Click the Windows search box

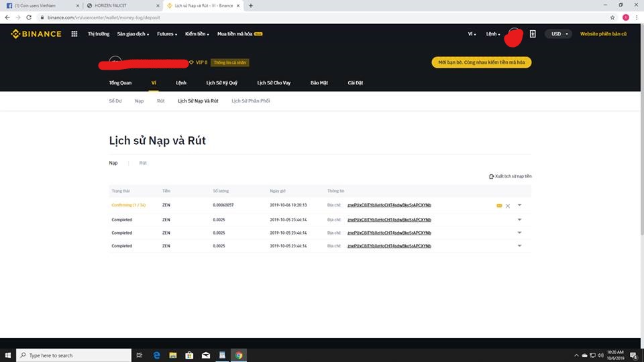74,355
